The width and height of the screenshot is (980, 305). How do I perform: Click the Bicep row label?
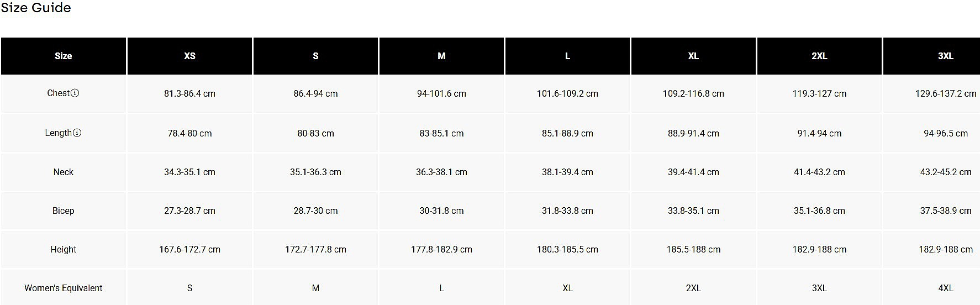64,211
